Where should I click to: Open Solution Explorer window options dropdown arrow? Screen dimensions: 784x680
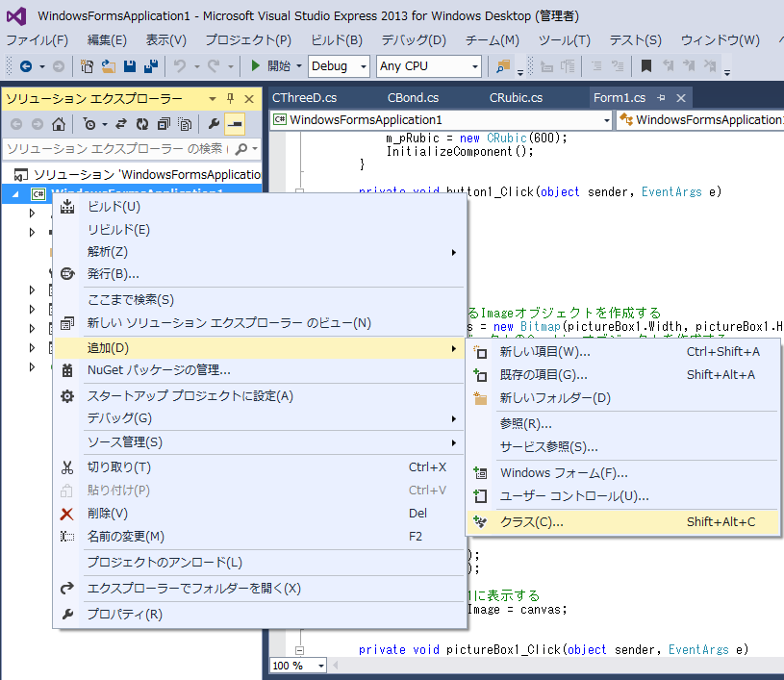(x=213, y=98)
